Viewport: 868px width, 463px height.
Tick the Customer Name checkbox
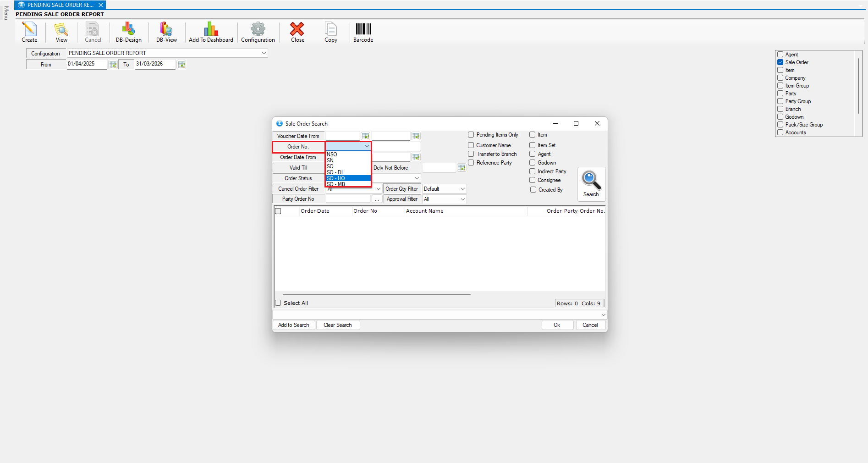tap(471, 145)
